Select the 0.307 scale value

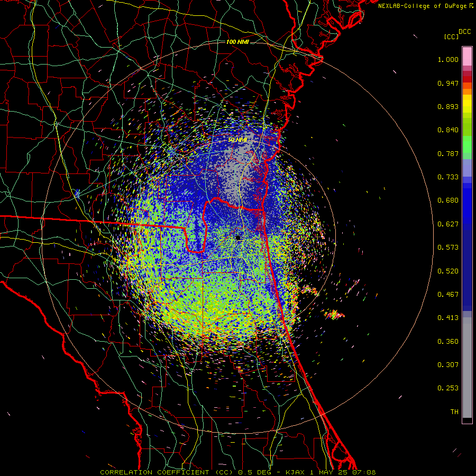click(448, 365)
